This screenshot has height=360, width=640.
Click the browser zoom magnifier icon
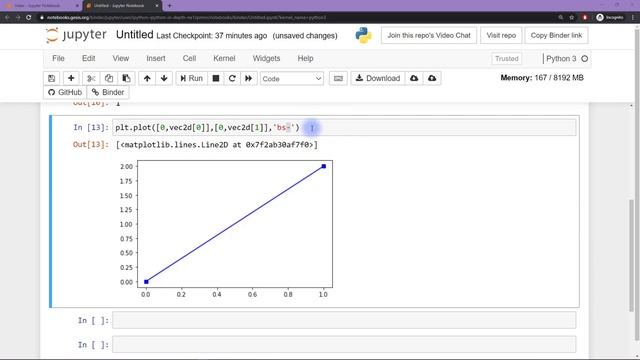pyautogui.click(x=561, y=18)
